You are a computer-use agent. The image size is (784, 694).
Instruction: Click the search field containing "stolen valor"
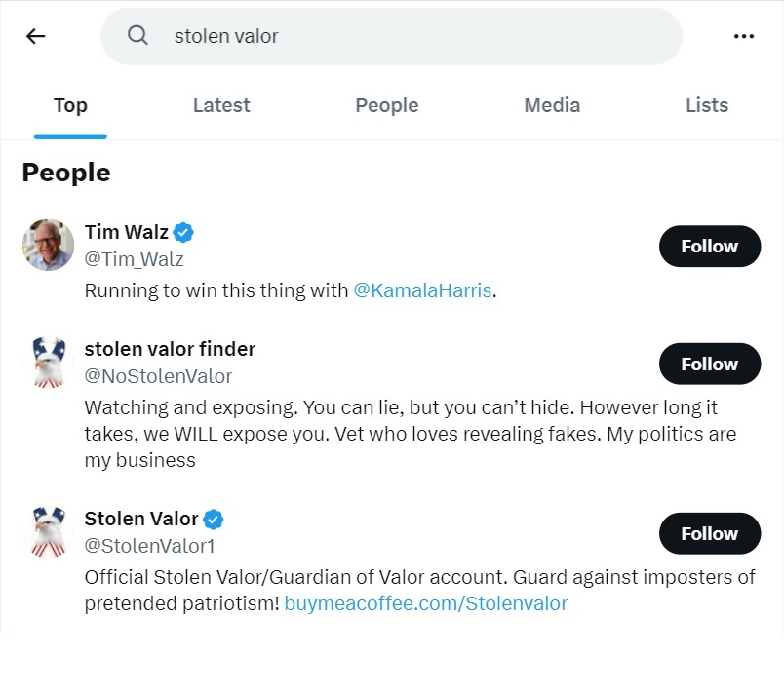click(410, 36)
